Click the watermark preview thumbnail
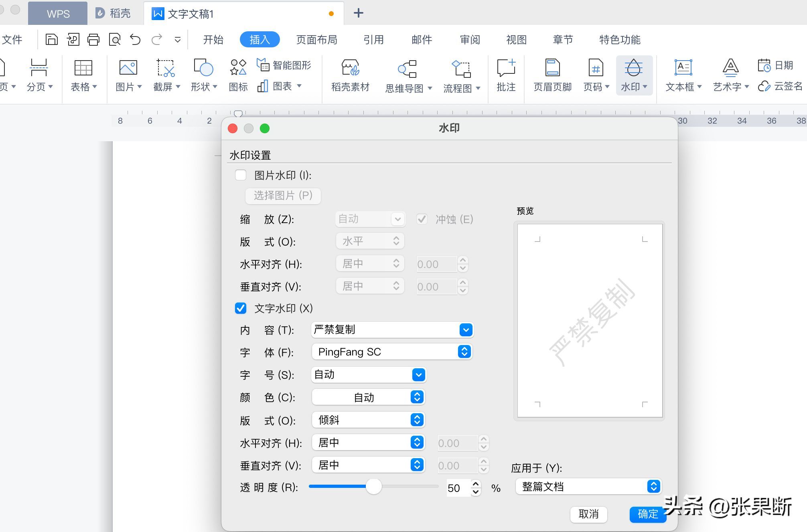Screen dimensions: 807x532 click(x=589, y=320)
